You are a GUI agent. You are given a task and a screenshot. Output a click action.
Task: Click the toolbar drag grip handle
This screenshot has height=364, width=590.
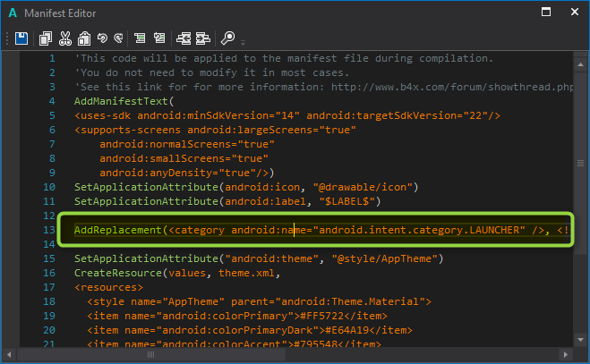coord(7,38)
